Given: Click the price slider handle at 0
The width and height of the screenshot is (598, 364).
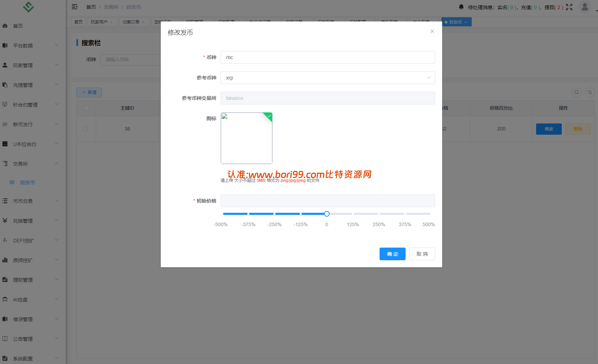Looking at the screenshot, I should pos(327,214).
